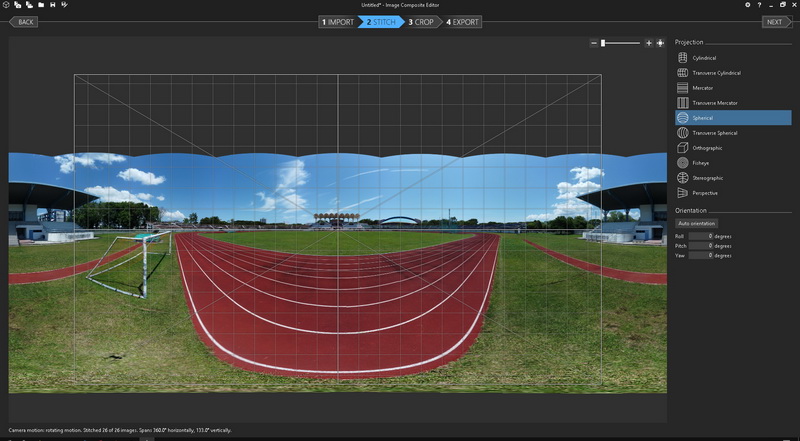Choose Mercator projection
Image resolution: width=800 pixels, height=441 pixels.
click(733, 88)
